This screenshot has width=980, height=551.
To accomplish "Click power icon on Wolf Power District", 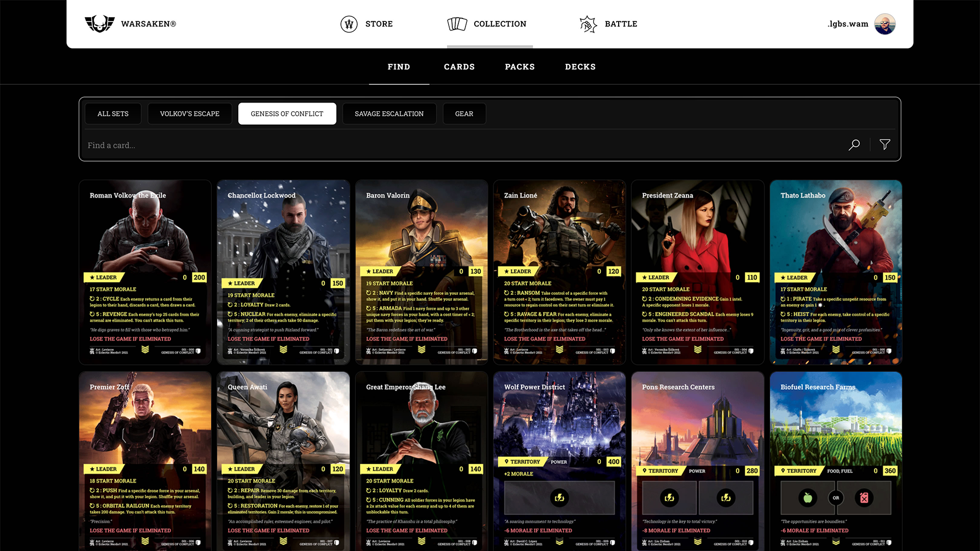I will click(559, 497).
